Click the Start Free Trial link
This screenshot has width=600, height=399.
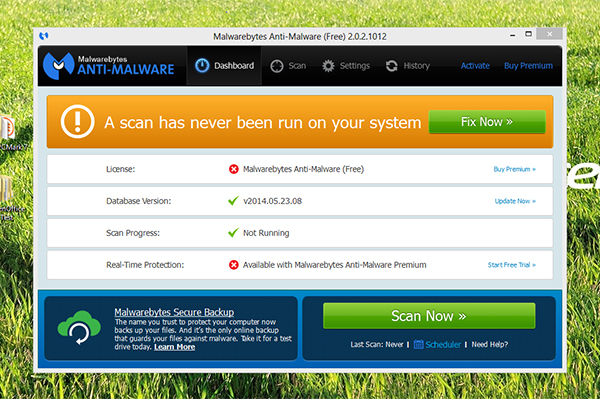(x=512, y=265)
